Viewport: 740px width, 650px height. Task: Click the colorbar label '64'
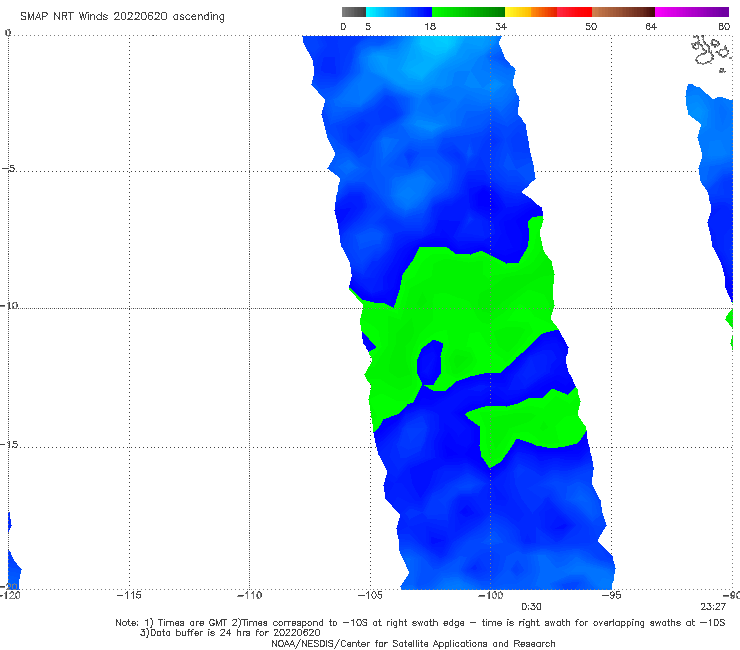coord(651,26)
